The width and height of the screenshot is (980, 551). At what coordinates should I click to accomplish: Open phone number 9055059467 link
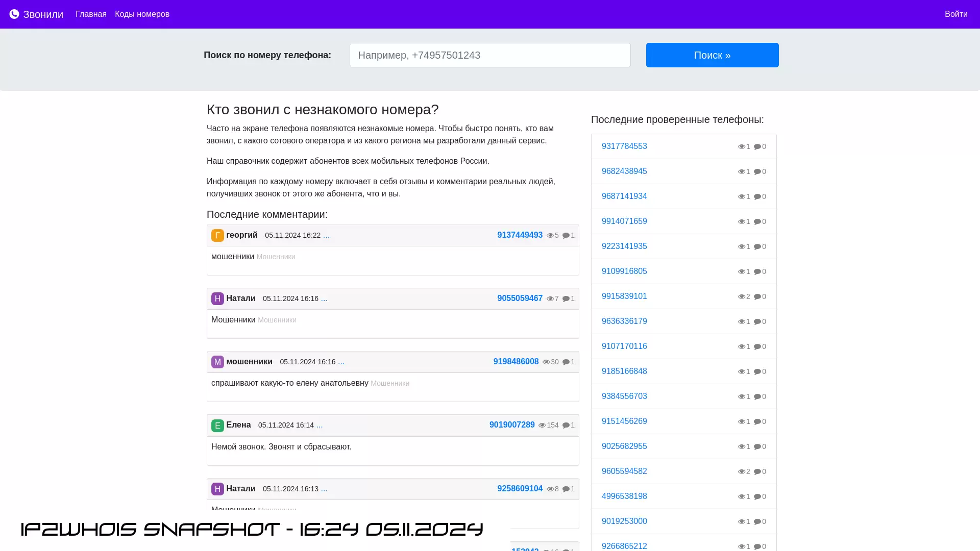pyautogui.click(x=520, y=298)
